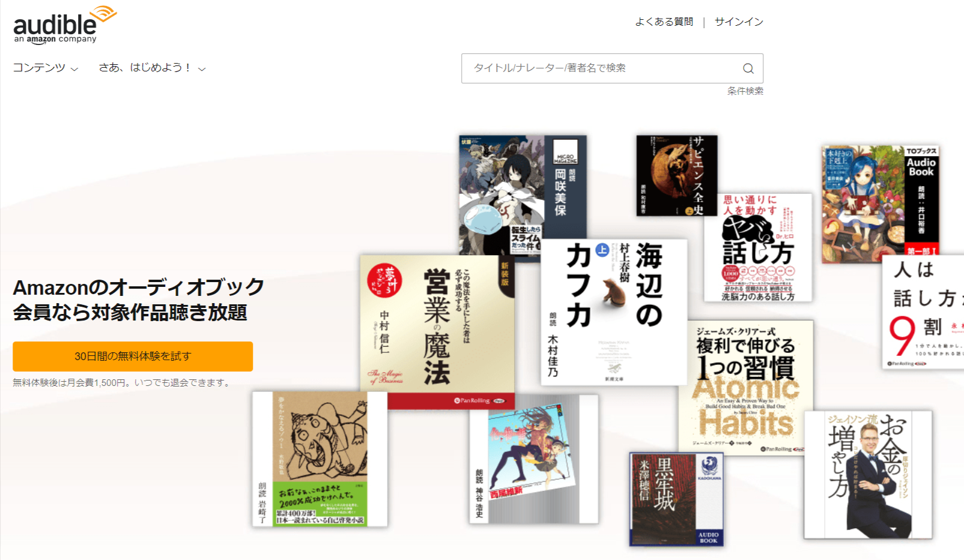Viewport: 964px width, 560px height.
Task: Select the サピエンス全史 book cover
Action: (677, 175)
